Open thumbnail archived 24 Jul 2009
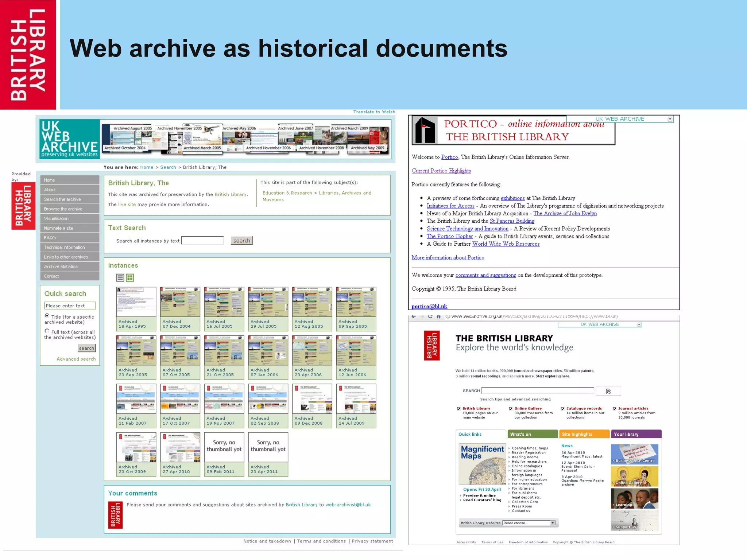 pyautogui.click(x=356, y=398)
